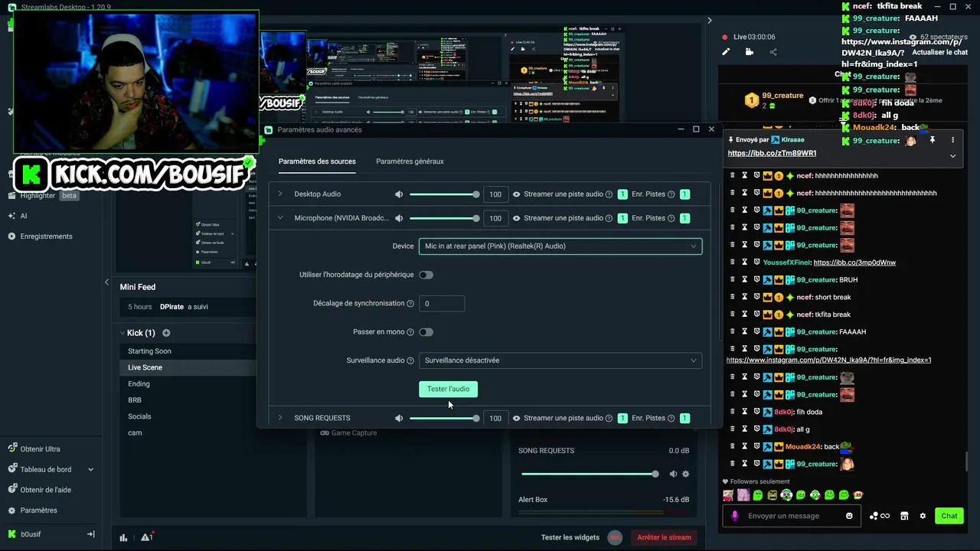
Task: Collapse the Microphone (NVIDIA Broadcast) section
Action: click(x=280, y=218)
